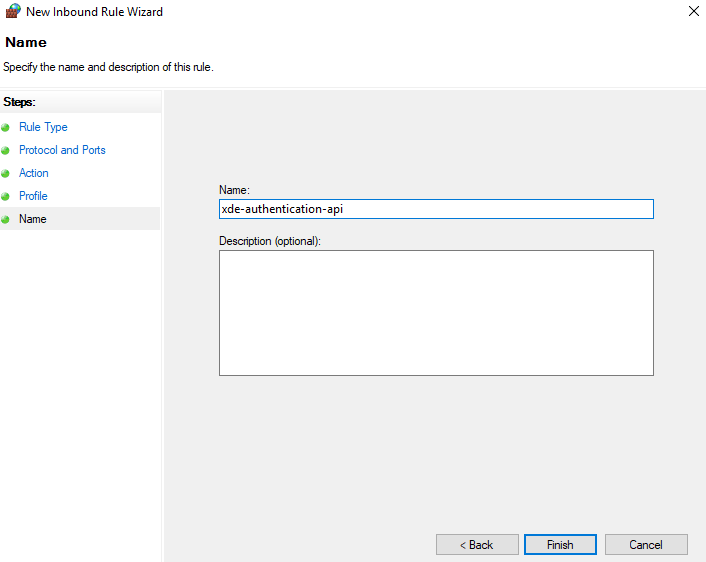Image resolution: width=706 pixels, height=562 pixels.
Task: Select the Profile step
Action: pyautogui.click(x=33, y=196)
